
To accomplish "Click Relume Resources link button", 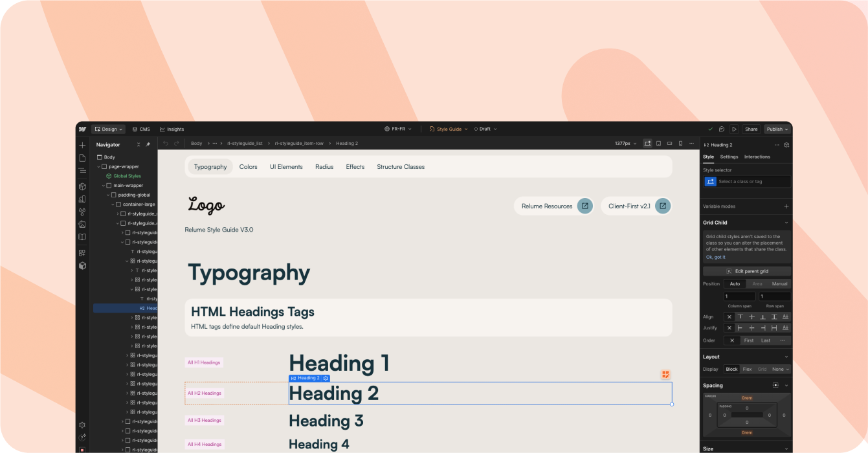I will tap(553, 206).
